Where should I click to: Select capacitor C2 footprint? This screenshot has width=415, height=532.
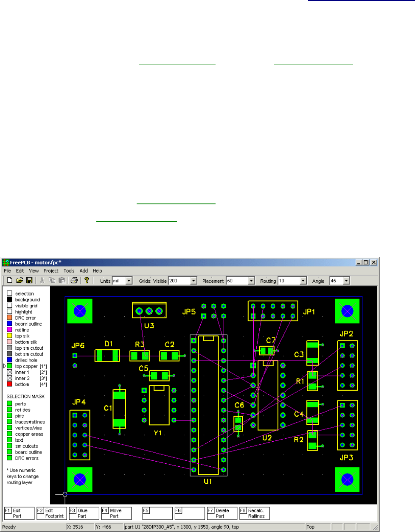pos(169,356)
